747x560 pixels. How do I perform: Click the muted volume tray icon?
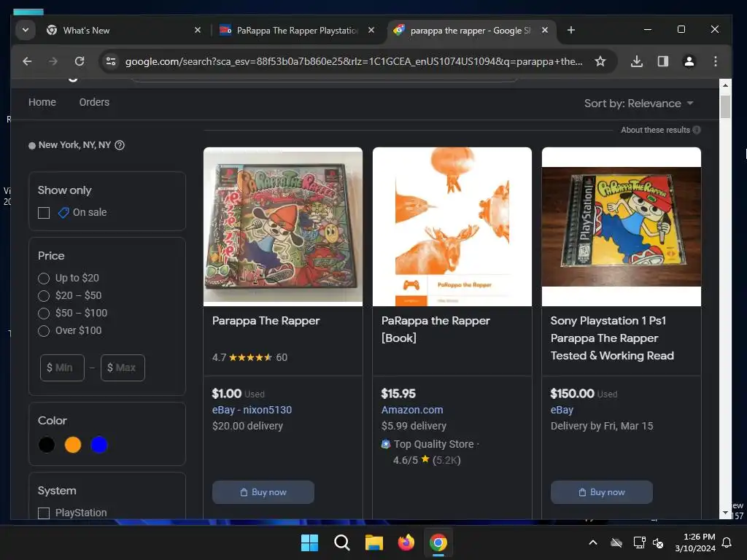point(658,542)
